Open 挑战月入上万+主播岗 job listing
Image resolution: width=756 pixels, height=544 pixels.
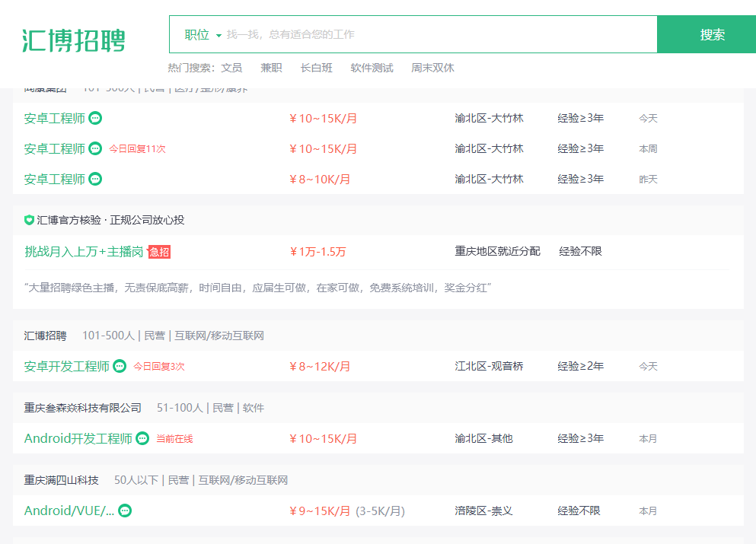(84, 252)
